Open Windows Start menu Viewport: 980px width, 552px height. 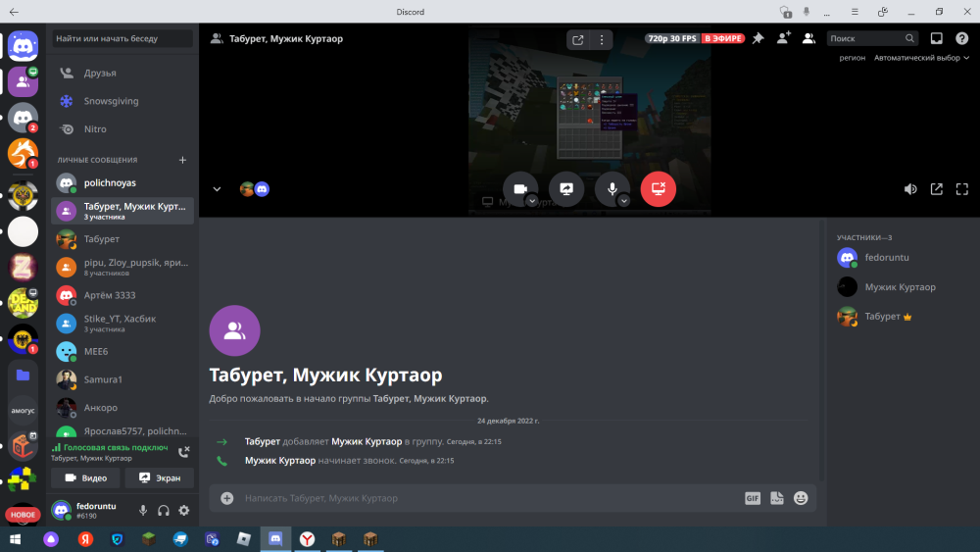(x=15, y=539)
